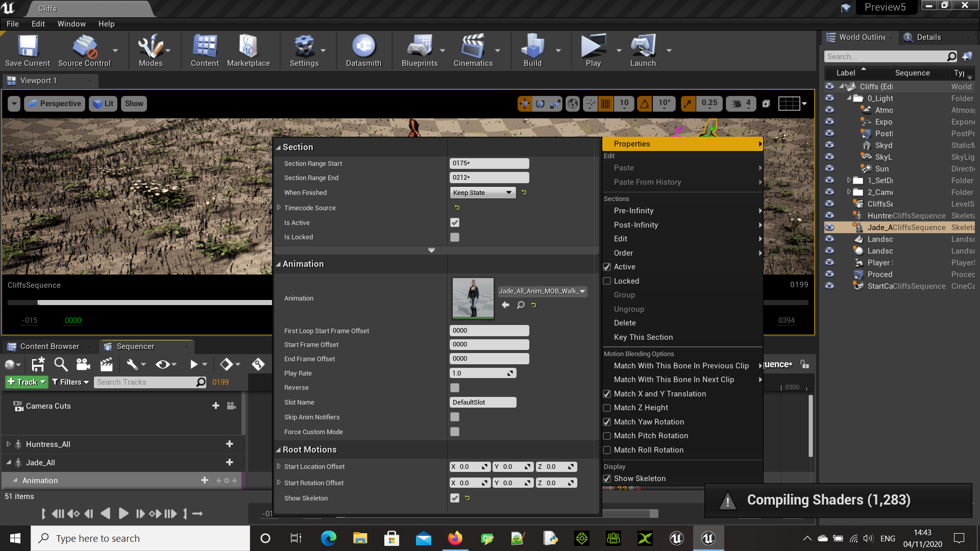The image size is (980, 551).
Task: Click the Save Current toolbar icon
Action: [28, 51]
